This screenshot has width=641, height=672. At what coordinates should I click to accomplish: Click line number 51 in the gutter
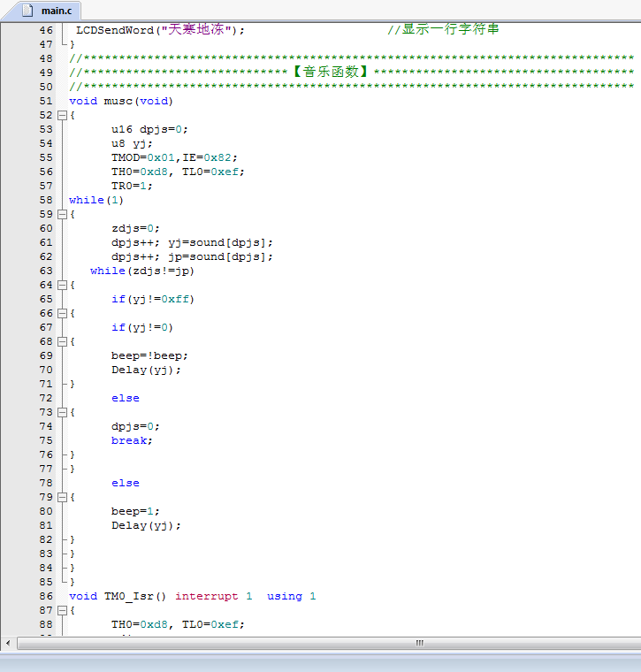click(45, 101)
